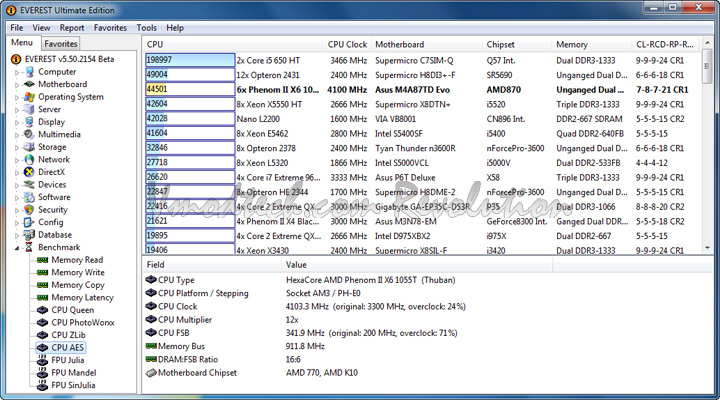
Task: Expand the Server tree node arrow
Action: [17, 110]
